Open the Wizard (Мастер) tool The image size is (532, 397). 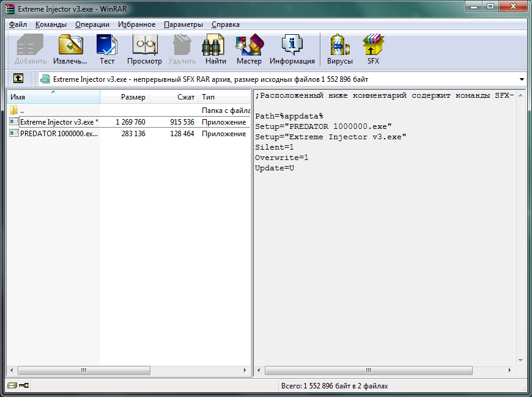[249, 49]
